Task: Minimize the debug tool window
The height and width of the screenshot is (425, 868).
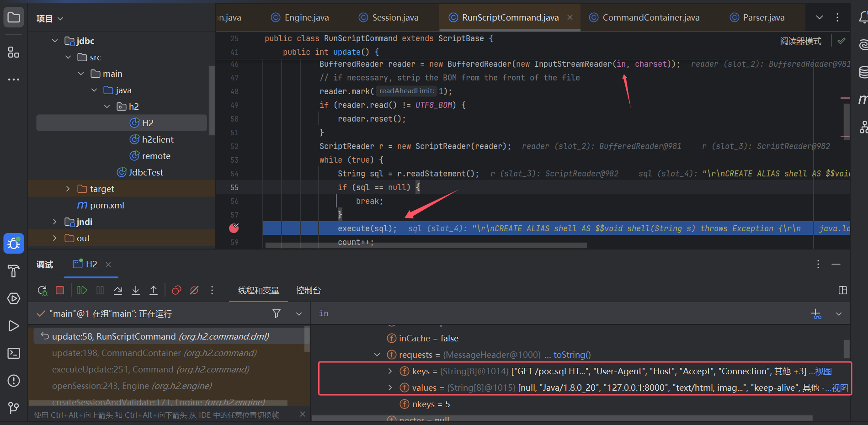Action: (x=836, y=264)
